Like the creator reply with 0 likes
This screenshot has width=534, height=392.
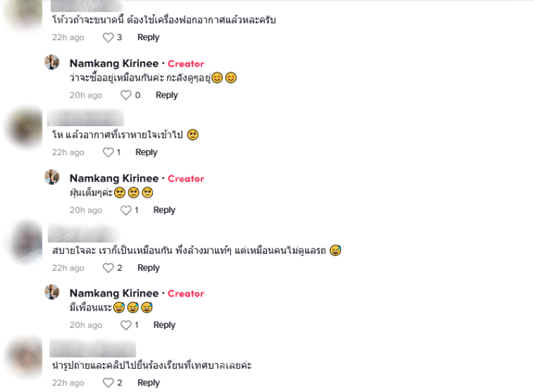coord(126,95)
